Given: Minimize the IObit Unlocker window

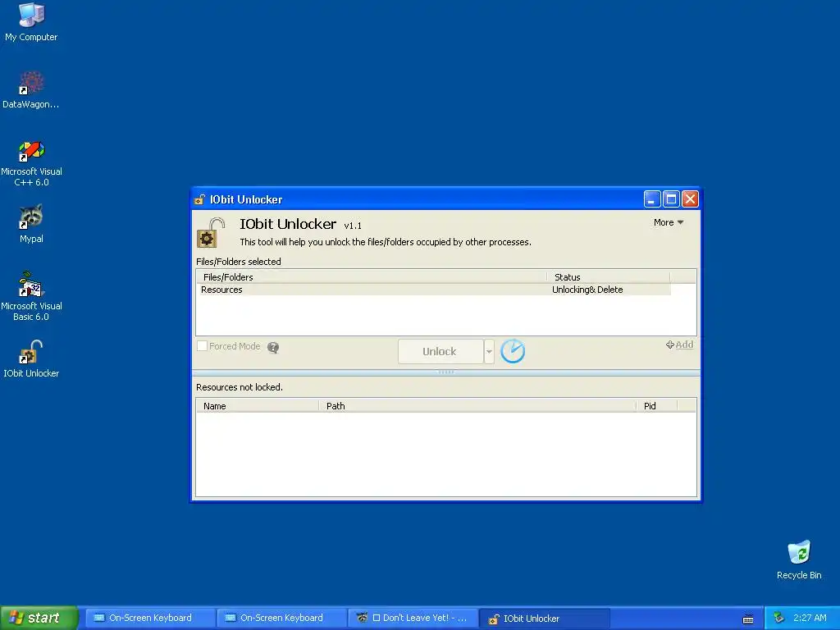Looking at the screenshot, I should point(651,199).
